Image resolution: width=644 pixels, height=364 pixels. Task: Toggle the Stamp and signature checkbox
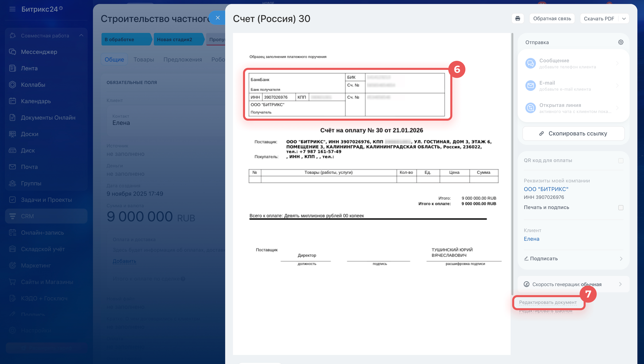click(x=621, y=207)
